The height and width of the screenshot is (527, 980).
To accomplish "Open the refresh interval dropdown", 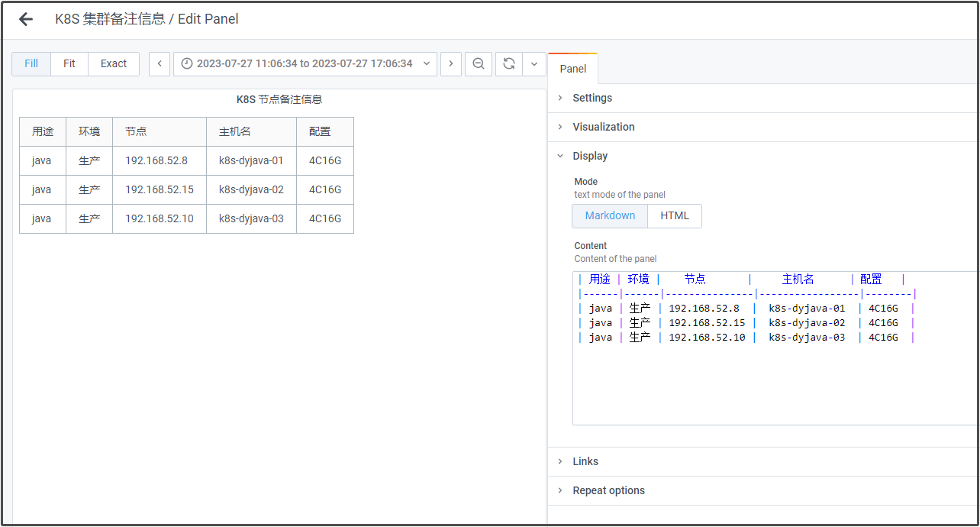I will [534, 64].
